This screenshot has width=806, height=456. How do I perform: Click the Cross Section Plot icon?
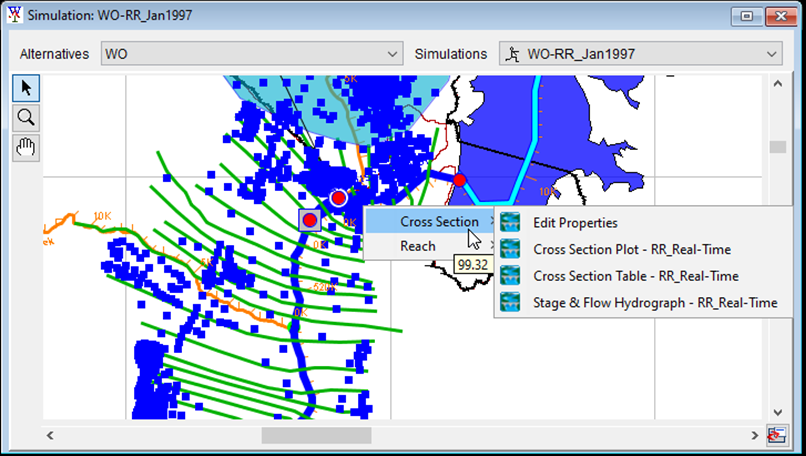click(x=510, y=249)
